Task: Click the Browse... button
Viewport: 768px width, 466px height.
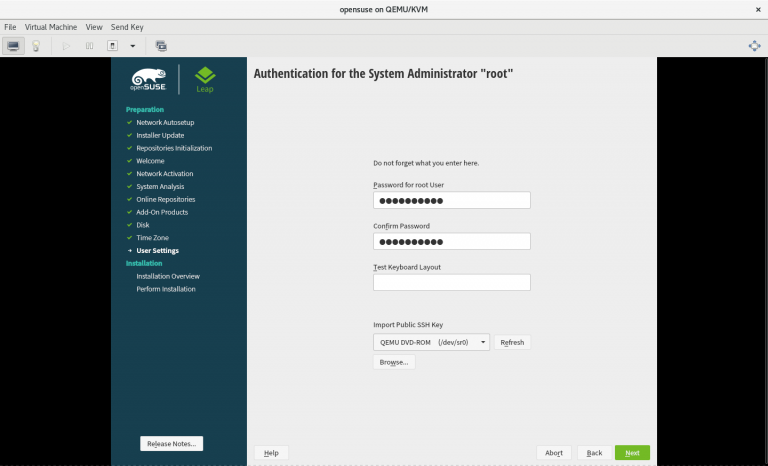Action: point(394,362)
